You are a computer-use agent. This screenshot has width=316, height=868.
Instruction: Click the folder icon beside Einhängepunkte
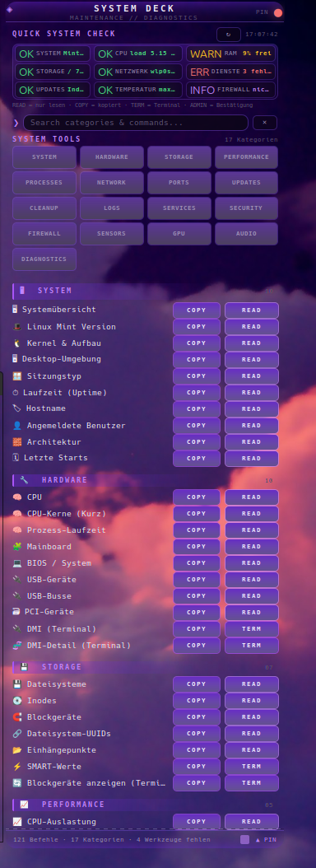pyautogui.click(x=17, y=750)
